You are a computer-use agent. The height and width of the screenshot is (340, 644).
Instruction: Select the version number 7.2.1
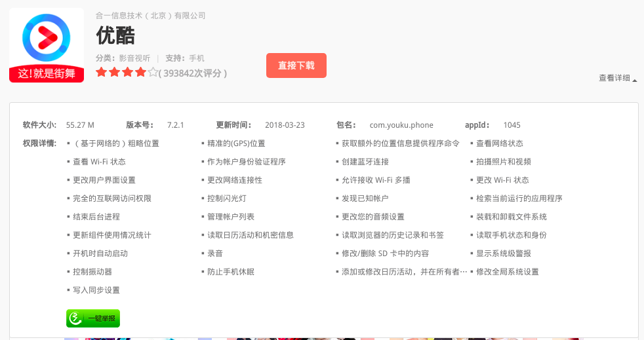click(x=175, y=125)
